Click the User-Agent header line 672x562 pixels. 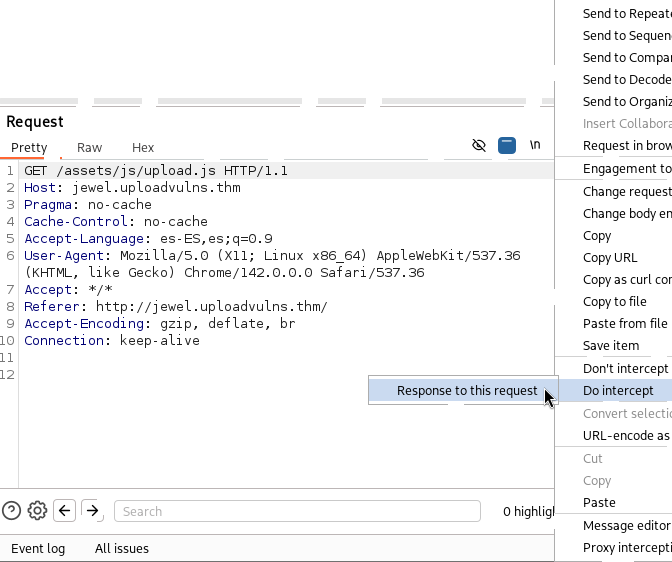click(x=272, y=264)
